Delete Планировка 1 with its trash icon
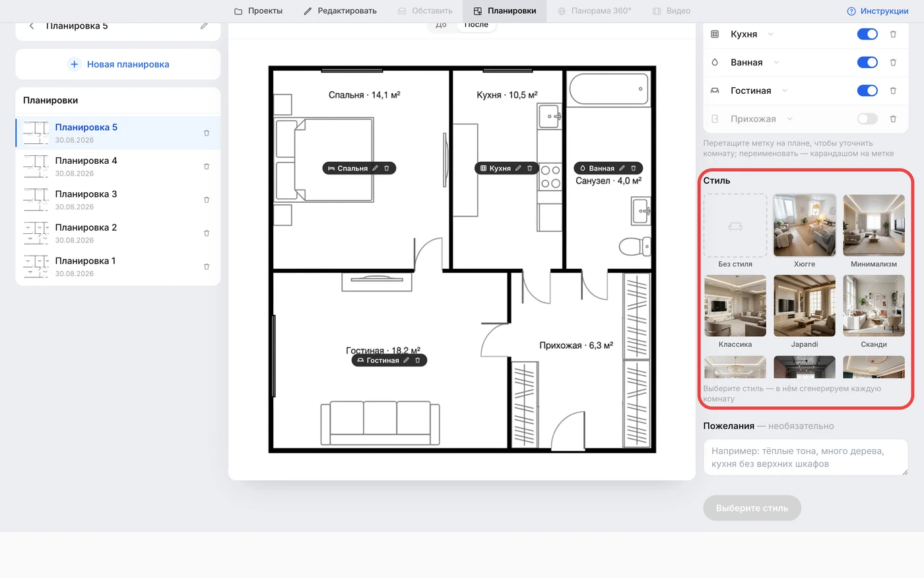924x578 pixels. click(207, 266)
